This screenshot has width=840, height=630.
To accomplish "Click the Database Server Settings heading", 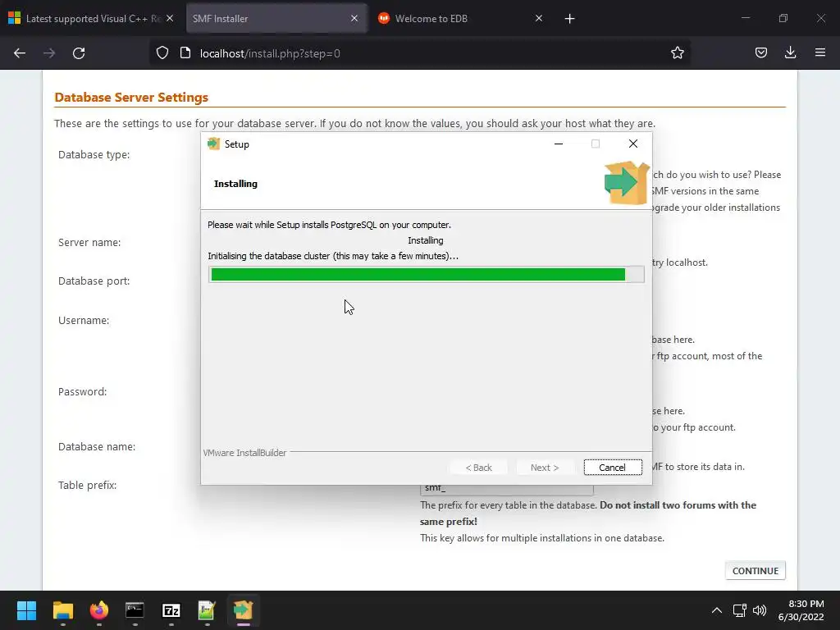I will [x=131, y=98].
